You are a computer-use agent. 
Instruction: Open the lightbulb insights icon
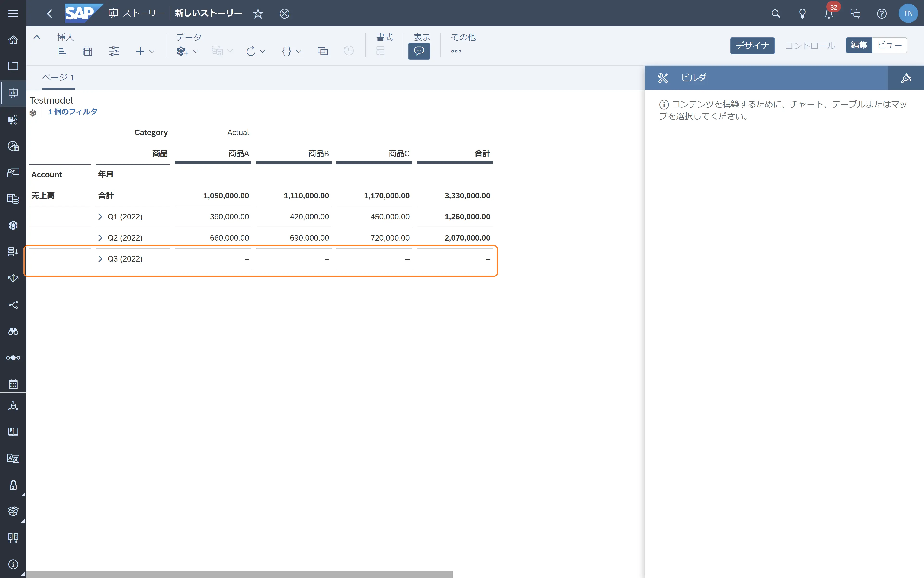802,14
